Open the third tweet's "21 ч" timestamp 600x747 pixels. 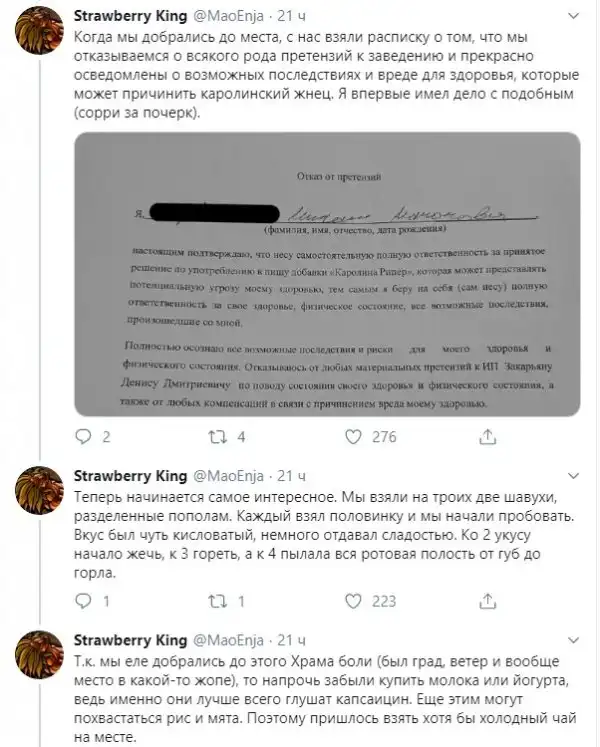coord(291,639)
